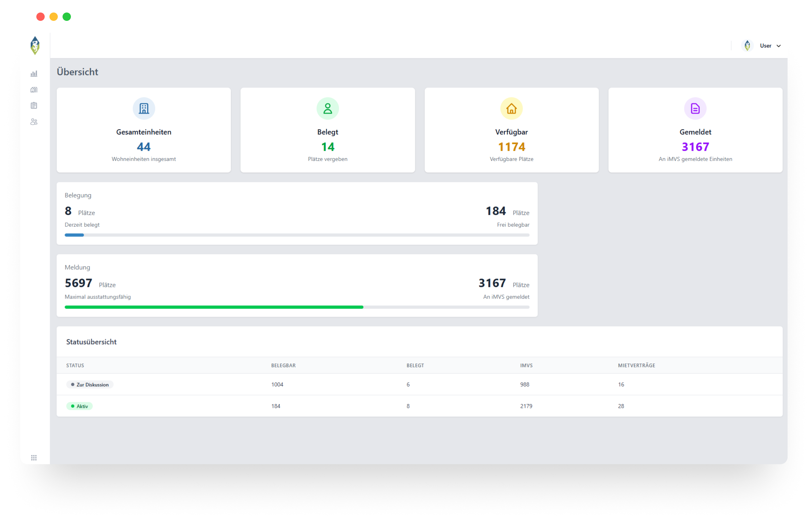The height and width of the screenshot is (522, 812).
Task: Click the user avatar in the header
Action: 747,46
